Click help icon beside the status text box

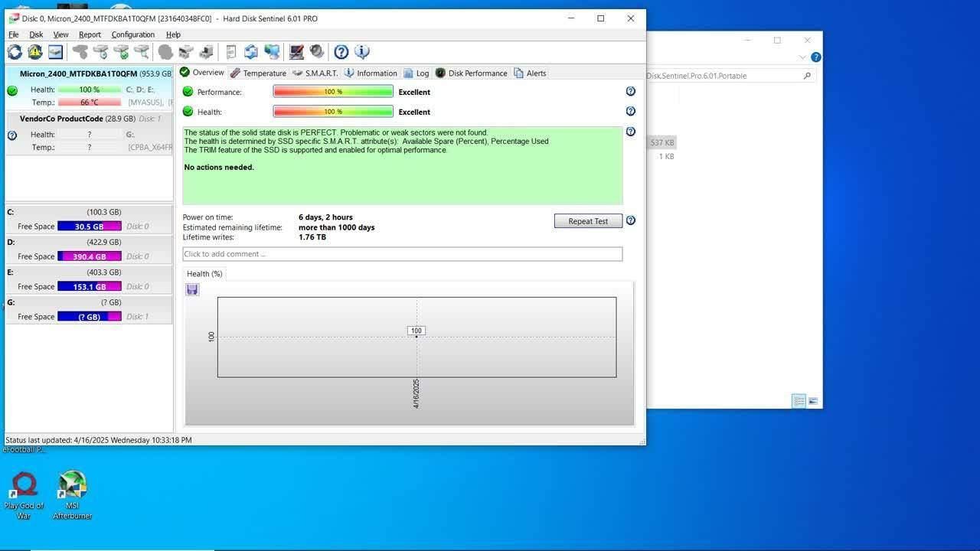pyautogui.click(x=631, y=132)
